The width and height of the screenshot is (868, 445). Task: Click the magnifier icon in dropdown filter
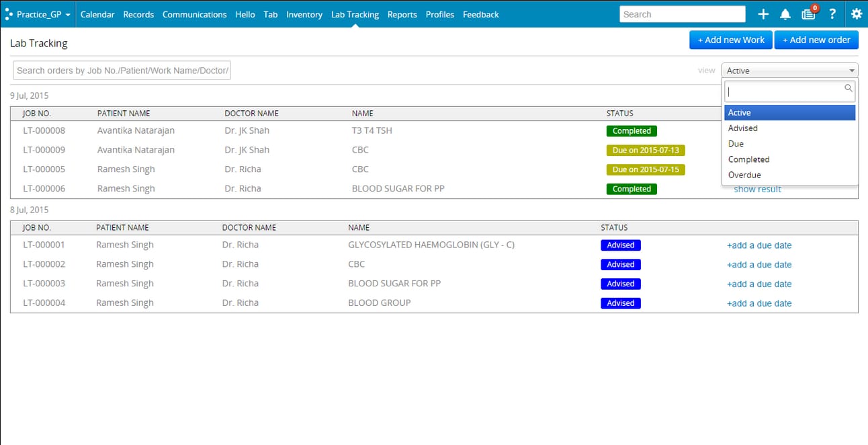click(849, 88)
